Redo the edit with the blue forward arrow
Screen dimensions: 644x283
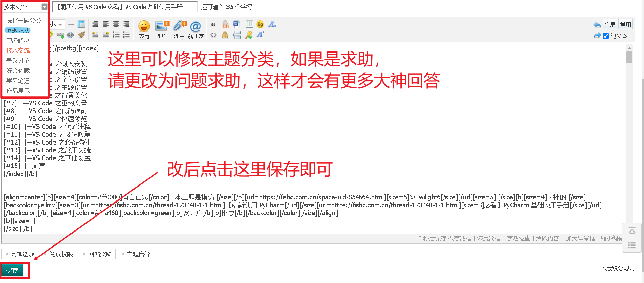[x=597, y=35]
